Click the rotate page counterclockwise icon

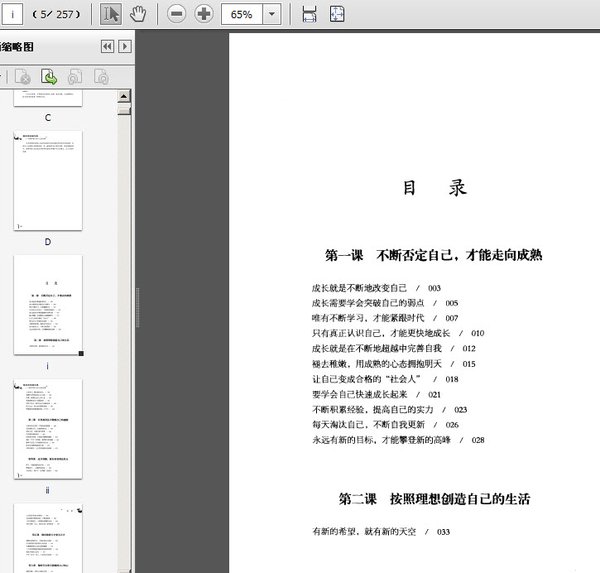pos(75,77)
